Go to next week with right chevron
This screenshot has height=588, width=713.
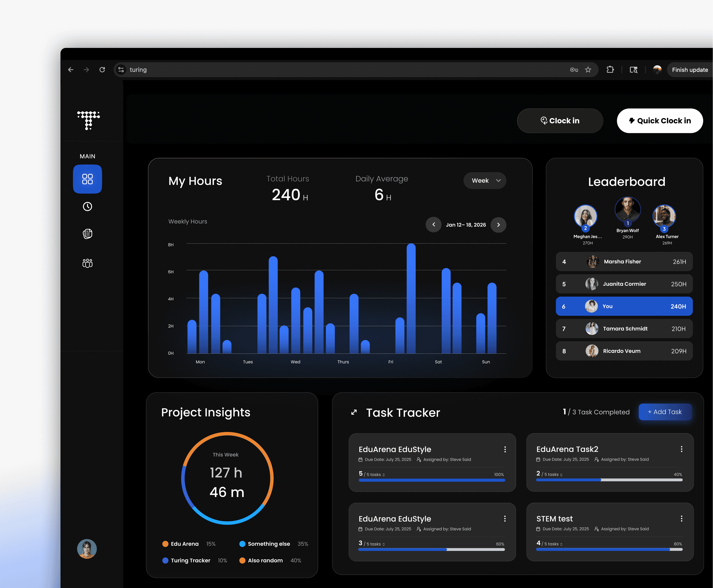(498, 225)
